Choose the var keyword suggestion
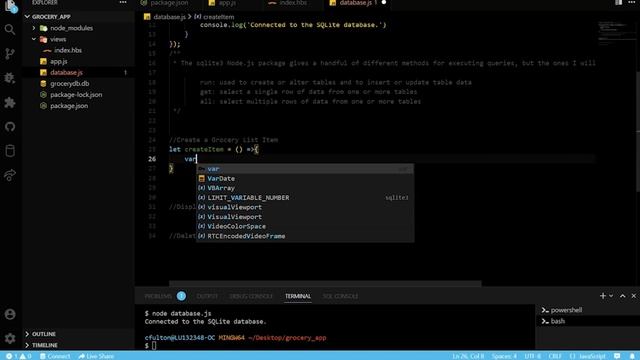640x360 pixels. [x=305, y=169]
